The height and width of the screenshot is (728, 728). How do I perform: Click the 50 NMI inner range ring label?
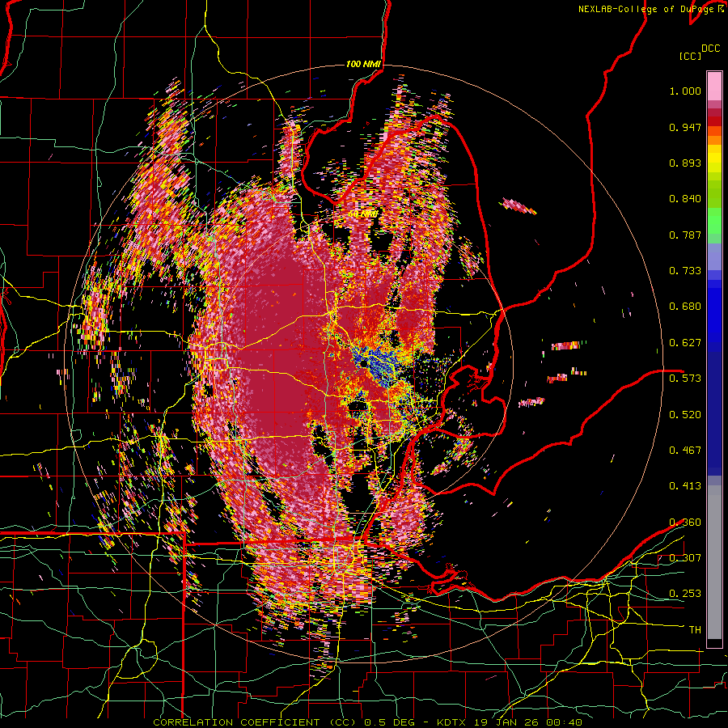pos(363,214)
